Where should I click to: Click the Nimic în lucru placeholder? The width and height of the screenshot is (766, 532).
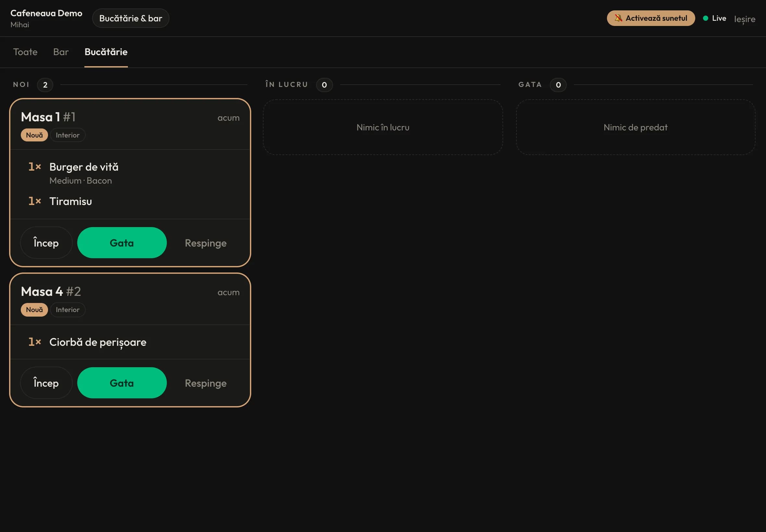[x=383, y=127]
